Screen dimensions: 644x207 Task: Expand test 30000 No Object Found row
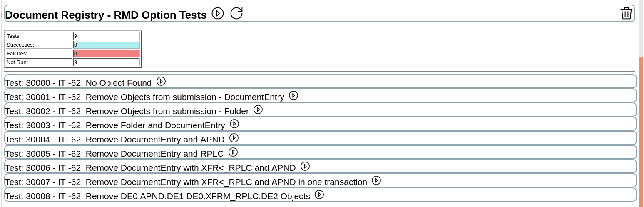click(x=78, y=83)
